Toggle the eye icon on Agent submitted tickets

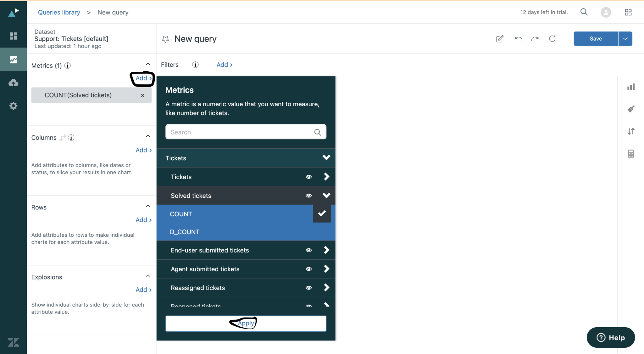308,269
